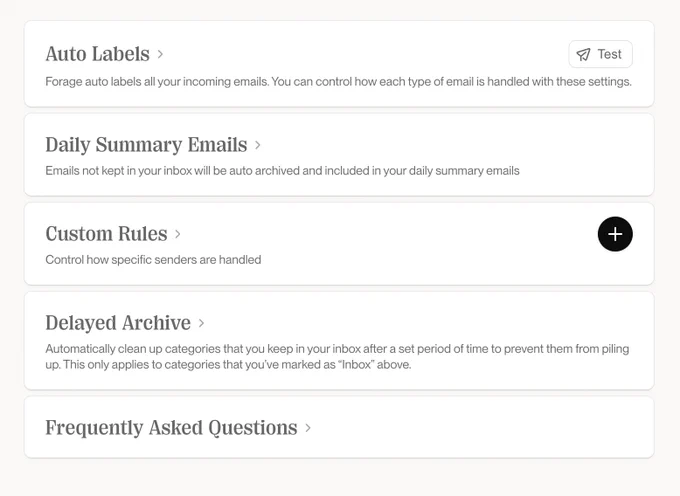This screenshot has height=496, width=680.
Task: Expand Frequently Asked Questions chevron
Action: click(308, 428)
